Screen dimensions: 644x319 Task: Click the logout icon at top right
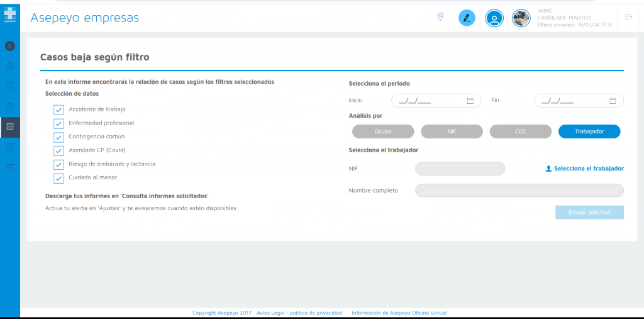(x=628, y=17)
